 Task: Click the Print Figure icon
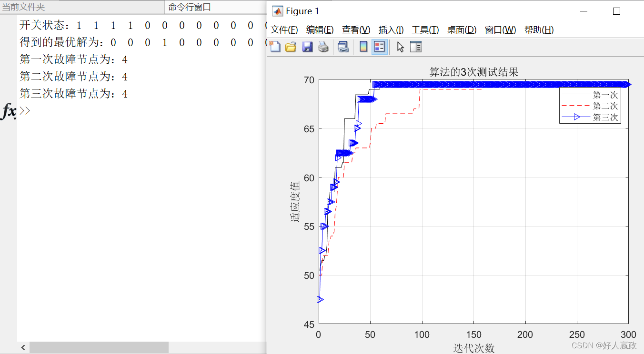(x=323, y=47)
